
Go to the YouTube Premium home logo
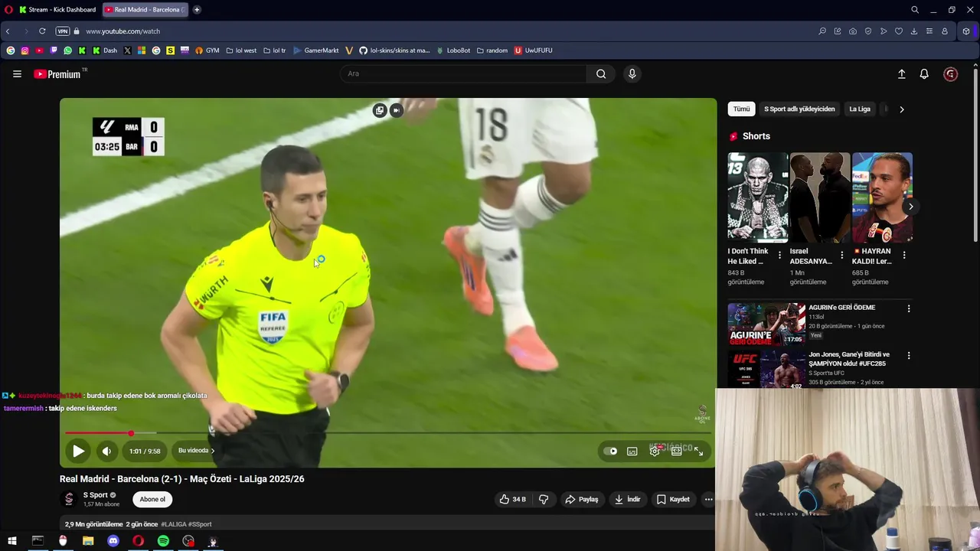(57, 74)
